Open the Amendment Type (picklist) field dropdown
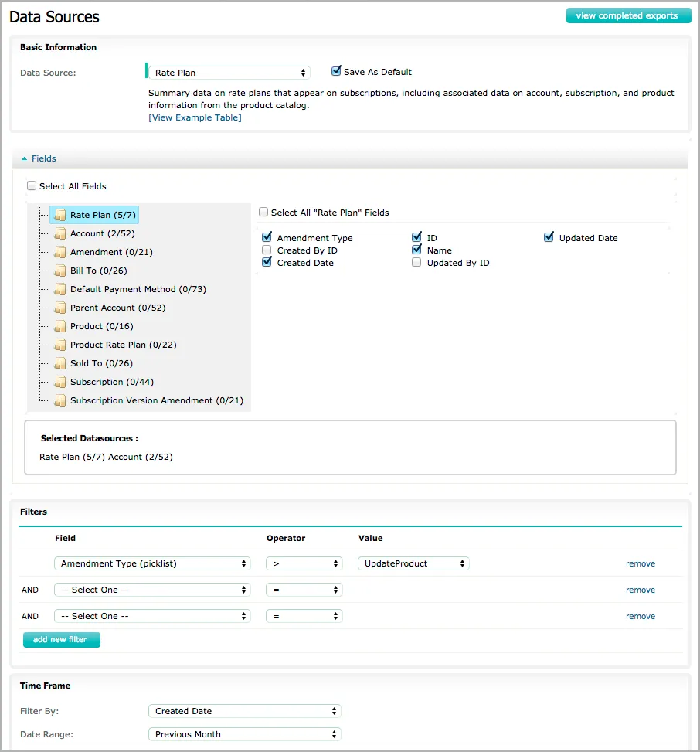 pos(152,563)
